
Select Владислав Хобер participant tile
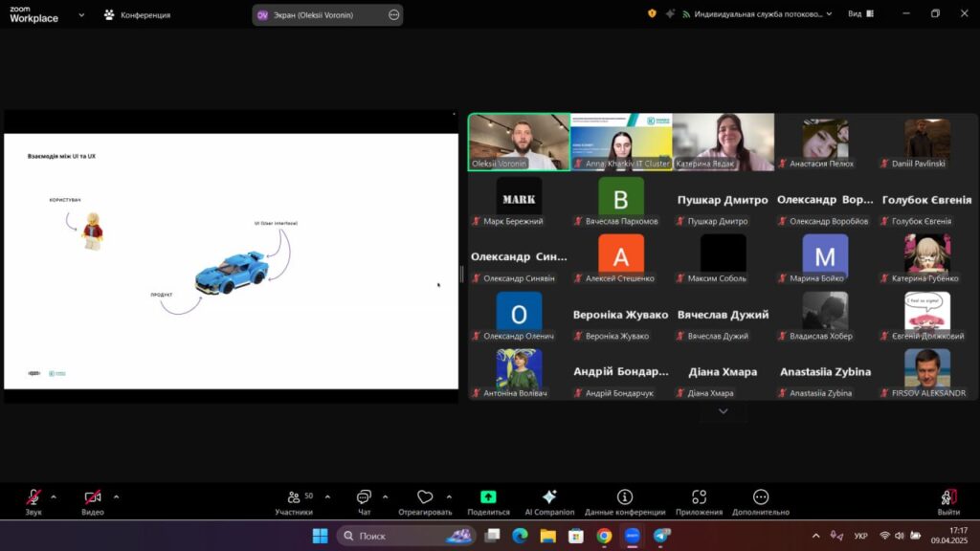pyautogui.click(x=825, y=315)
